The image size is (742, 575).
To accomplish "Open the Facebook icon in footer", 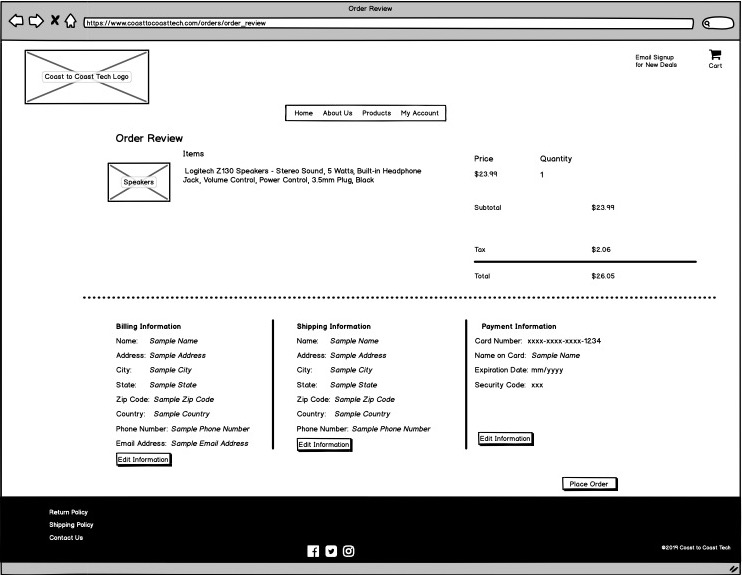I will point(313,551).
